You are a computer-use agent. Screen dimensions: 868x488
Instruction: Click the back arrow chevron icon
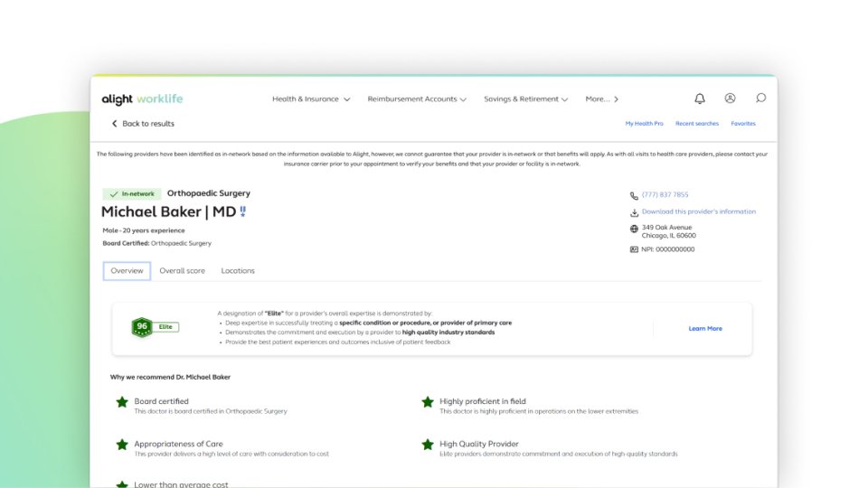[x=115, y=124]
